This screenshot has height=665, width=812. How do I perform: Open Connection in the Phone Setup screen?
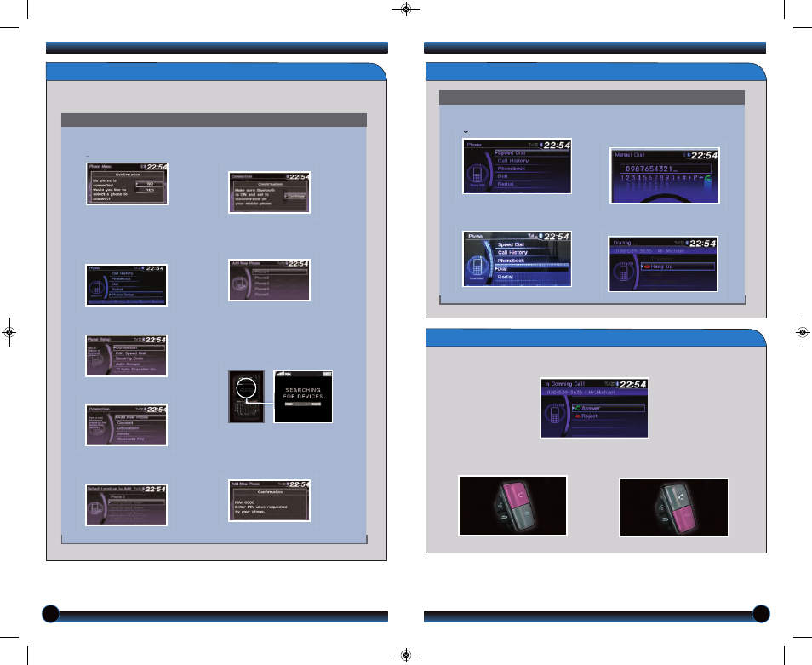pos(139,347)
